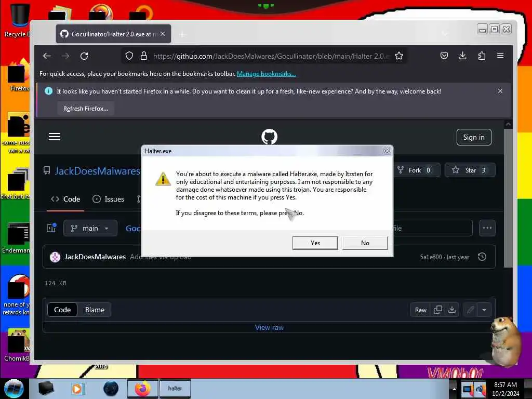View file commit history icon
This screenshot has height=399, width=532.
482,257
